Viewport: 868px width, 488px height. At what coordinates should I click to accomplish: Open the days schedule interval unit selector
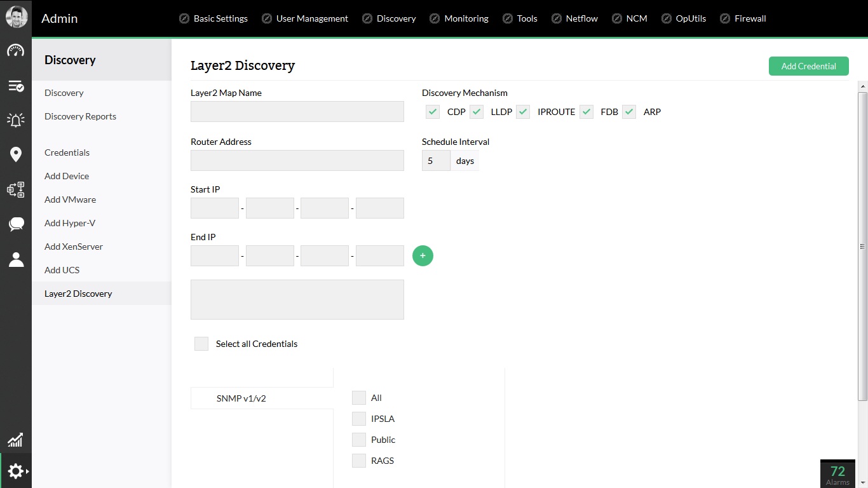point(465,161)
